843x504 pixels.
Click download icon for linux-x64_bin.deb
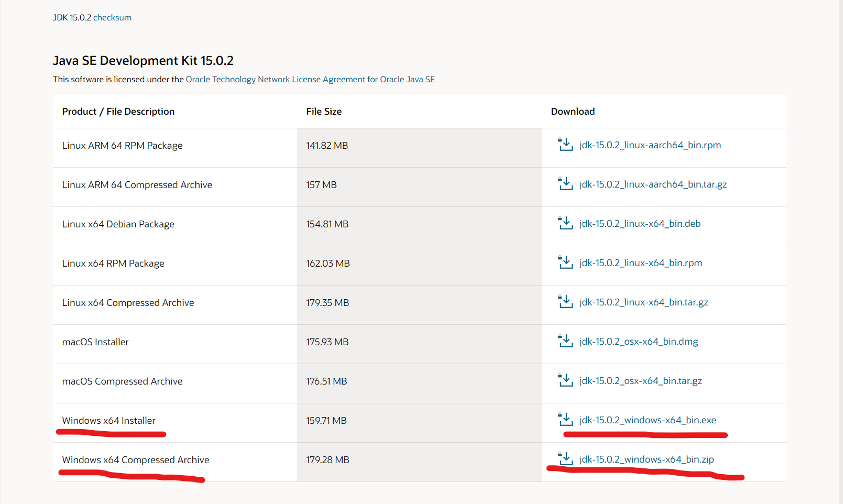click(565, 223)
